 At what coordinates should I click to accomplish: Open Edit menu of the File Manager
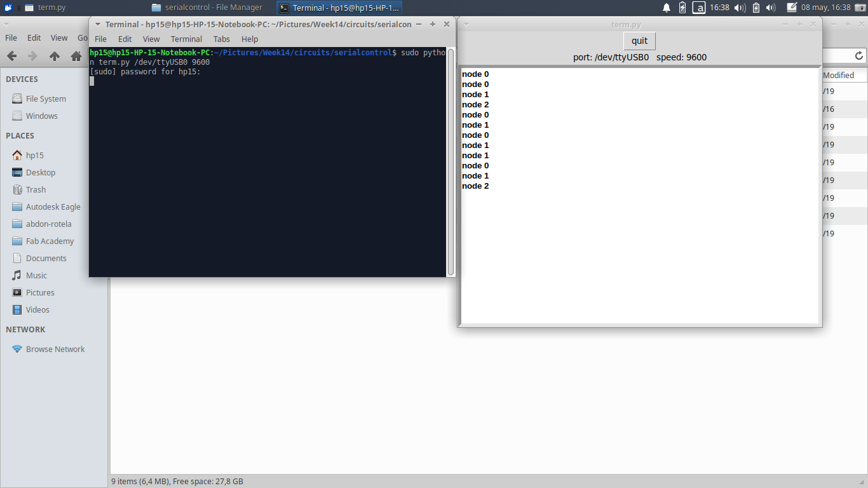34,37
